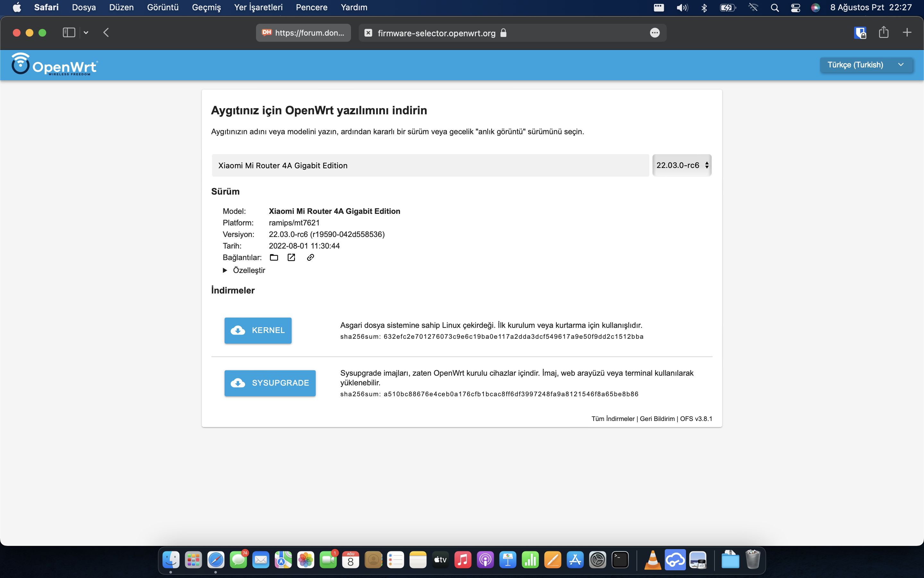Click the firmware-selector.openwrt.org address field

coord(512,33)
